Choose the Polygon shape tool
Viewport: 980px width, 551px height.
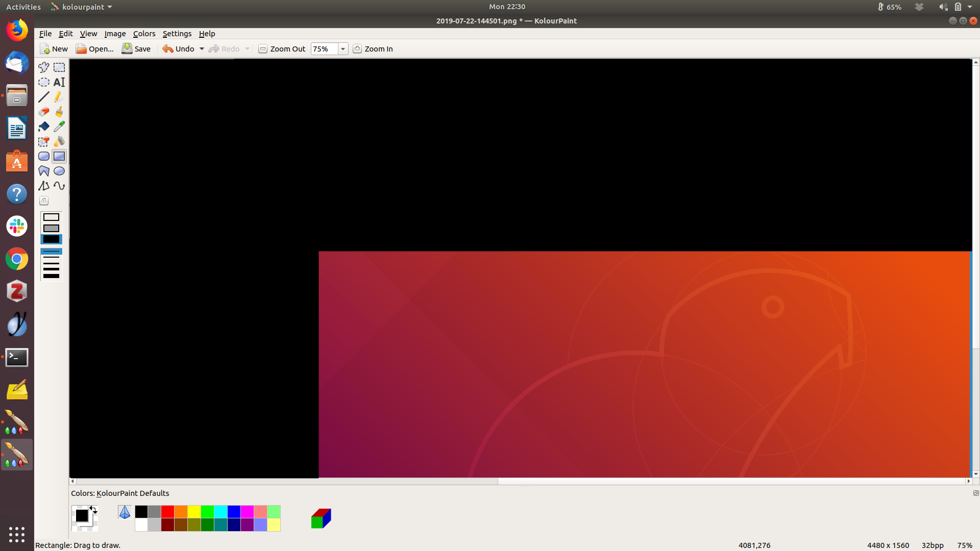44,171
